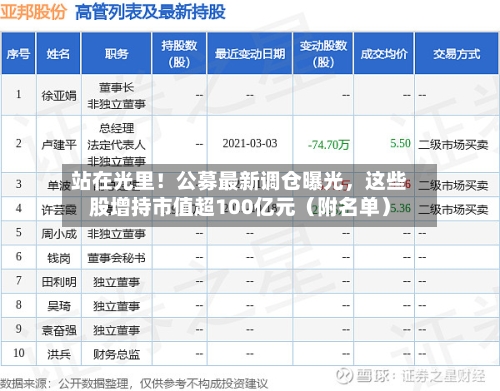Click the 5.36 price in row 4
500x391 pixels.
coord(400,208)
